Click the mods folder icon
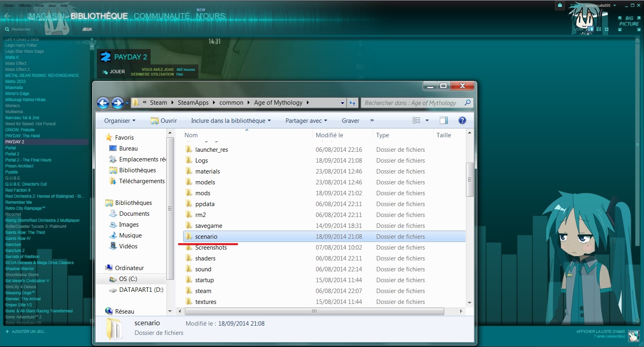Image resolution: width=644 pixels, height=347 pixels. click(x=189, y=193)
